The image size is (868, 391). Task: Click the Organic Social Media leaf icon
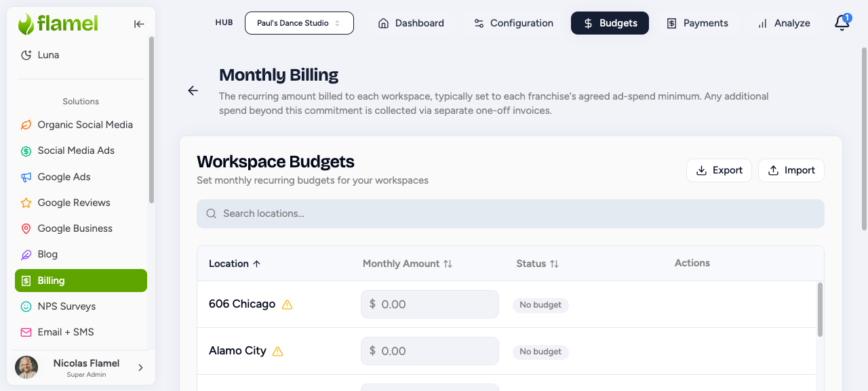26,125
